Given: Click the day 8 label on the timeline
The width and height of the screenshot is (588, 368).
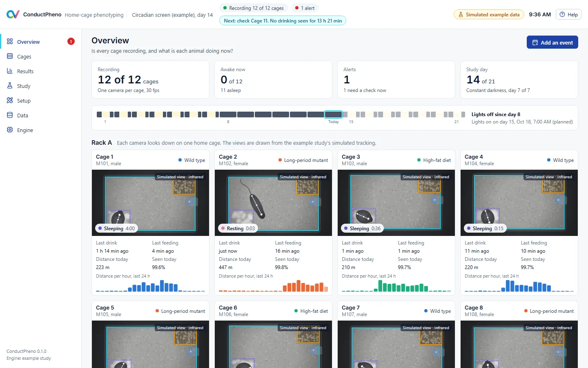Looking at the screenshot, I should click(228, 122).
